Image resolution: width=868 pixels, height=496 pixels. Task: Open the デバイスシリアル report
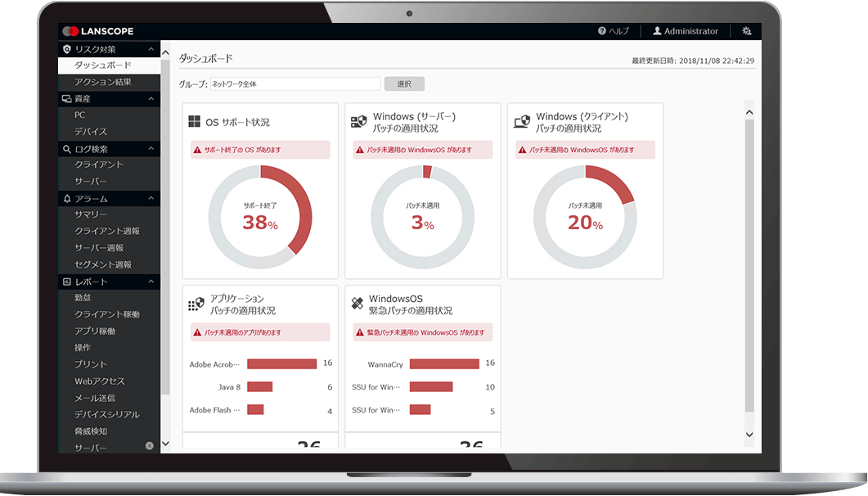click(x=109, y=414)
